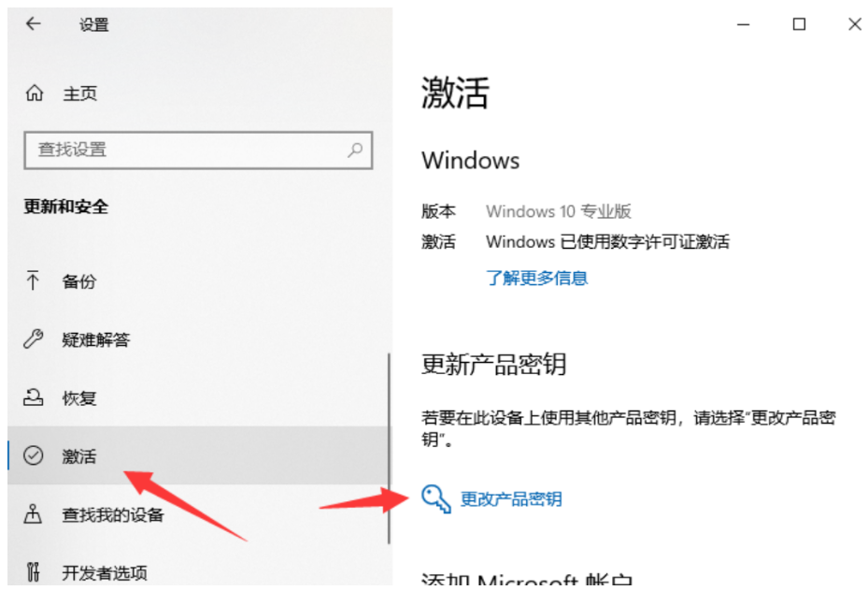Screen dimensions: 868x605
Task: Click the 备份 upload arrow icon
Action: coord(33,281)
